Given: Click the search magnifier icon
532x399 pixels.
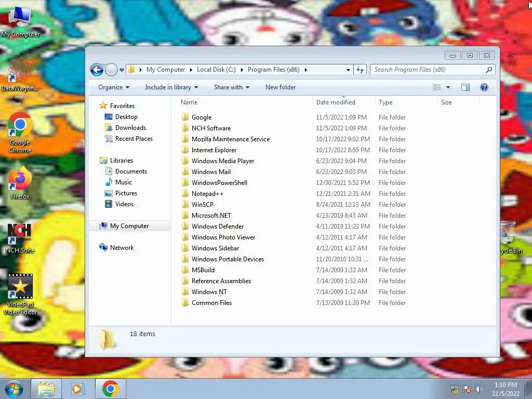Looking at the screenshot, I should click(x=489, y=70).
